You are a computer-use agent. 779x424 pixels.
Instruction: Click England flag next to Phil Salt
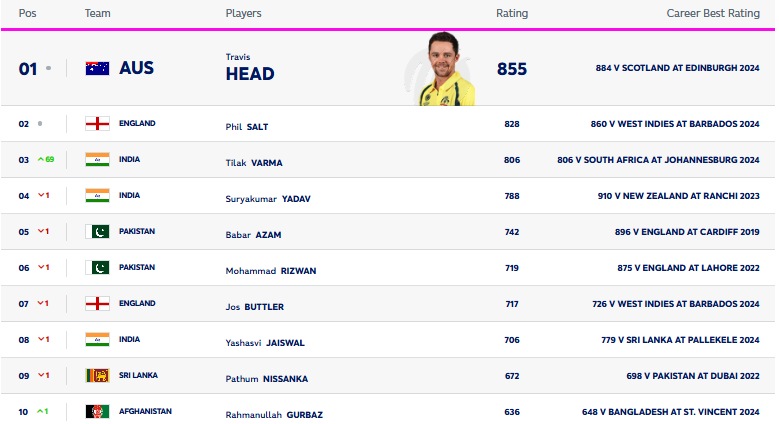coord(97,124)
